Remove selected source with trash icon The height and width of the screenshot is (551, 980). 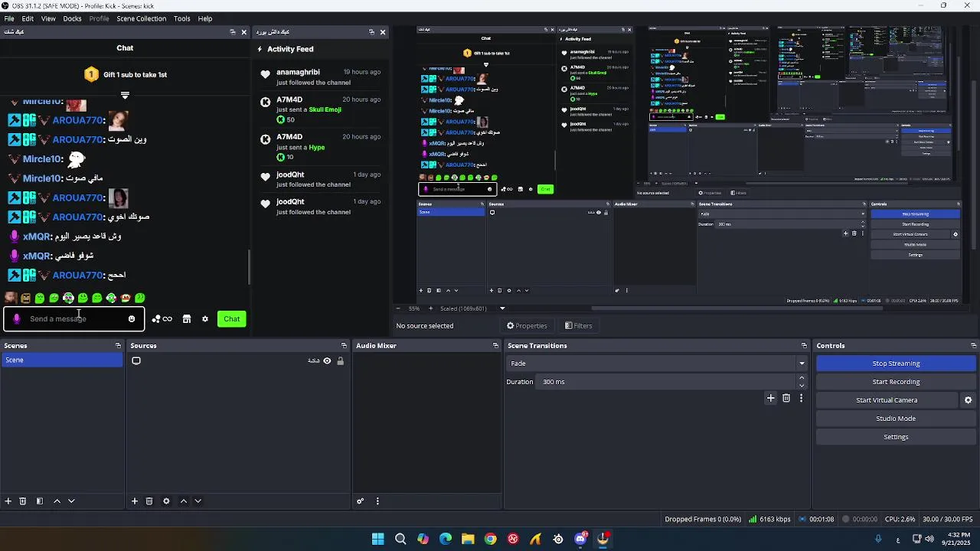coord(149,501)
